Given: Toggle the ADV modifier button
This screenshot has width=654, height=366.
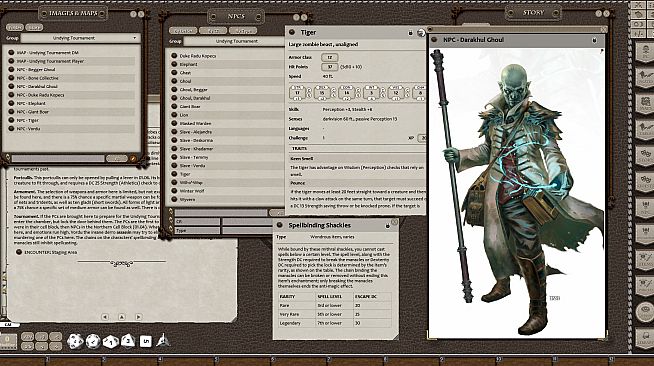Looking at the screenshot, I should click(28, 336).
